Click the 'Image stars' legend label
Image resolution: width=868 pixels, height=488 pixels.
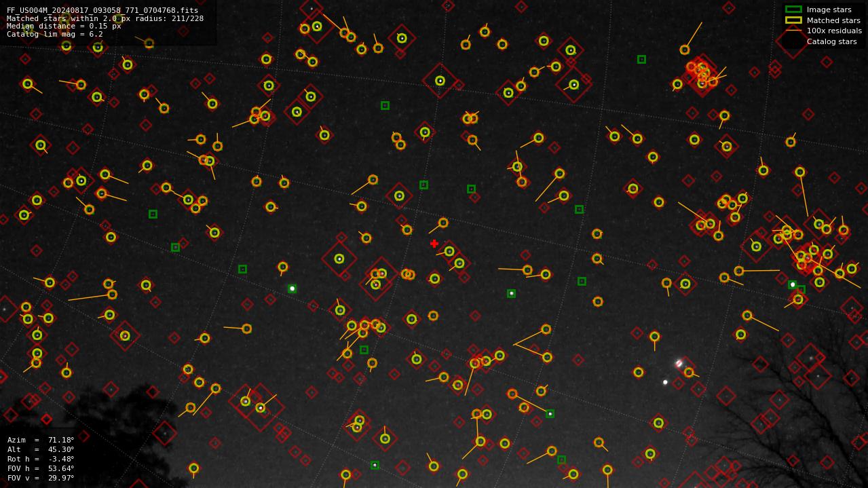[829, 10]
